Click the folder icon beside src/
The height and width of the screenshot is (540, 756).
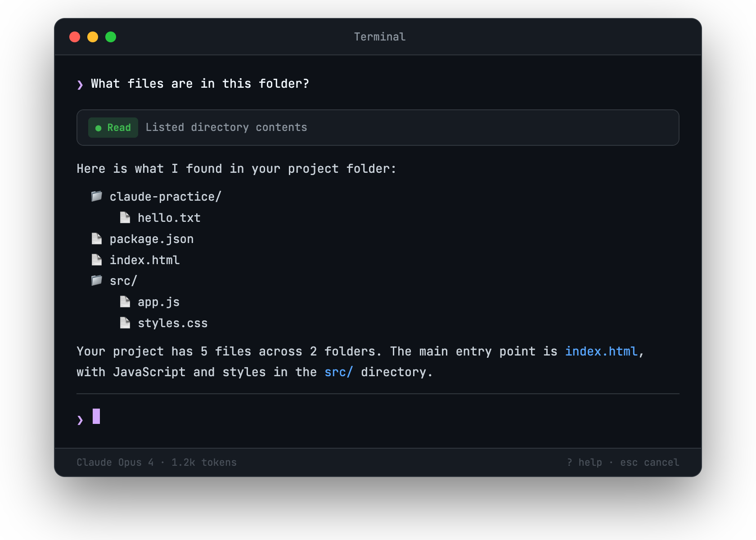[x=96, y=280]
